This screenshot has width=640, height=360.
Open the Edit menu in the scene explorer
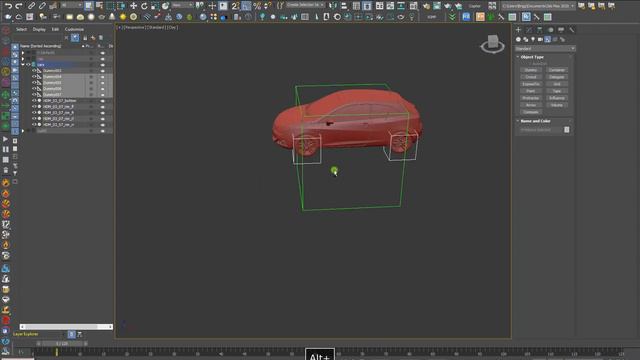pyautogui.click(x=55, y=29)
